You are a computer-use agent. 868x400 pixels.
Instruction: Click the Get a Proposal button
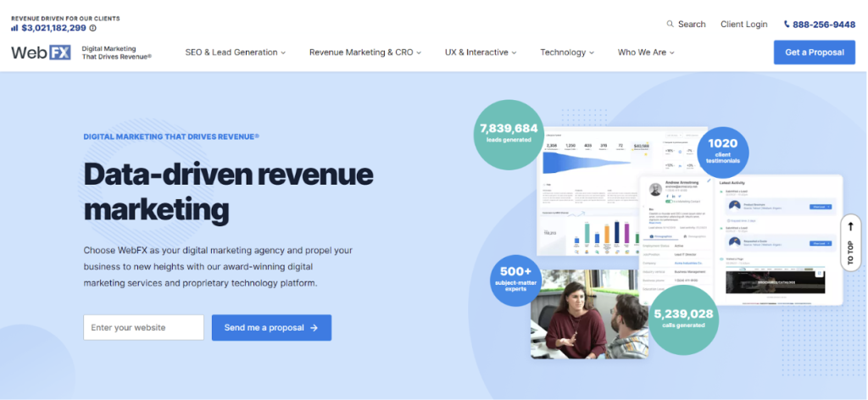point(815,53)
